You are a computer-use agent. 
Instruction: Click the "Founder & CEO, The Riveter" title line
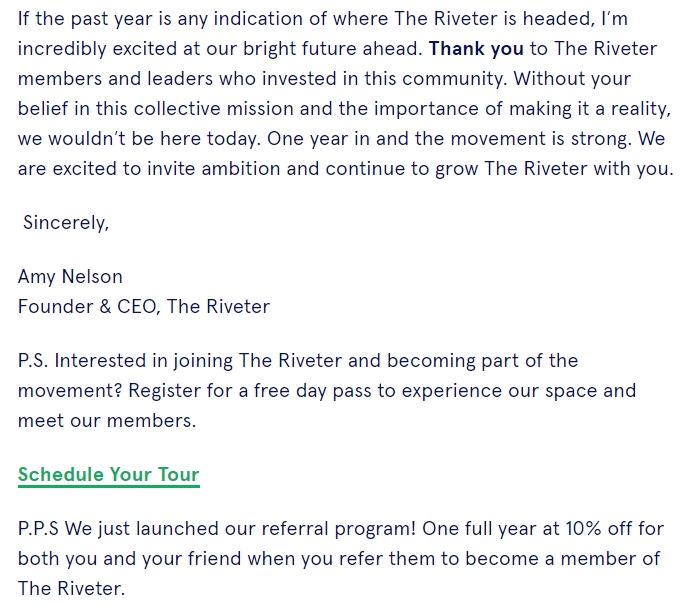click(x=144, y=306)
